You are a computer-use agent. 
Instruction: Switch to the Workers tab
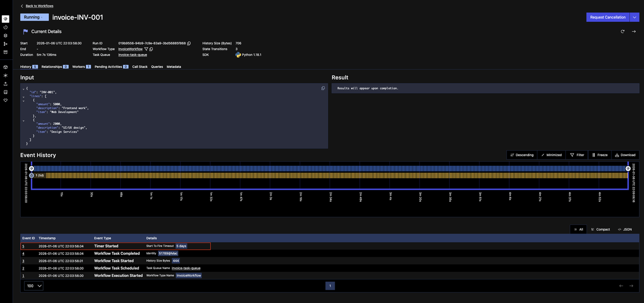click(82, 66)
